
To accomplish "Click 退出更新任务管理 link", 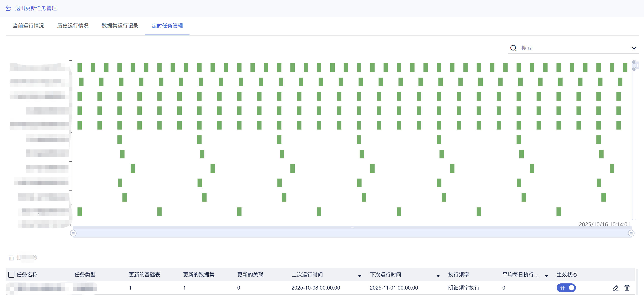I will point(36,8).
